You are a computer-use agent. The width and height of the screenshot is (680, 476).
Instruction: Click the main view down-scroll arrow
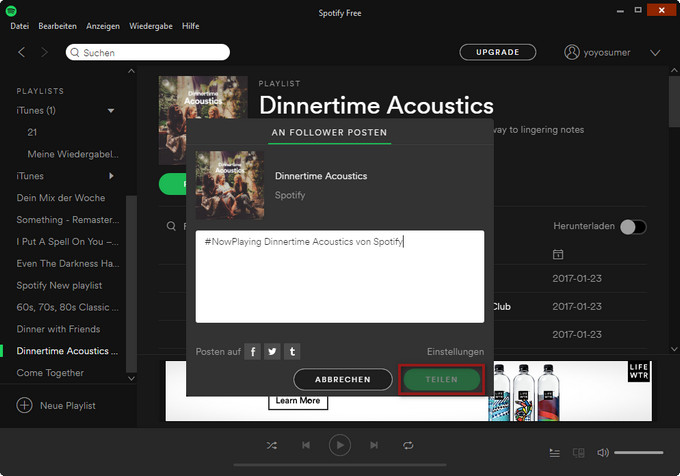(674, 349)
